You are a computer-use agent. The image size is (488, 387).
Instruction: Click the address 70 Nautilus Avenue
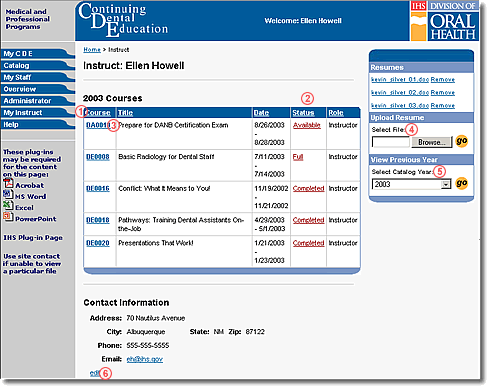(x=156, y=318)
